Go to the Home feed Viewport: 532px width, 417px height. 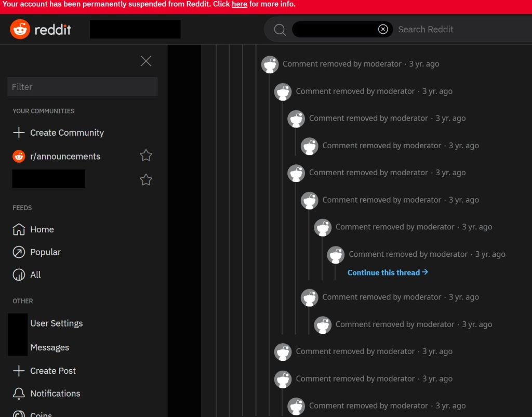pos(42,229)
